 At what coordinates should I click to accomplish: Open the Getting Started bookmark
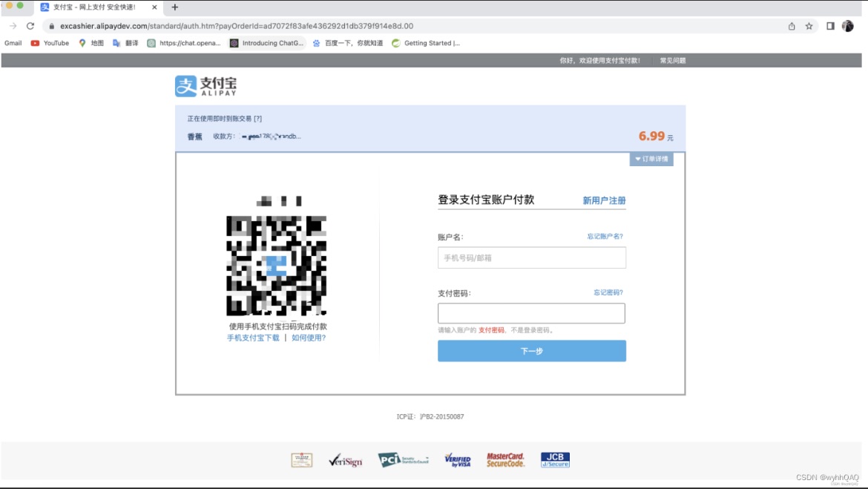pos(426,43)
